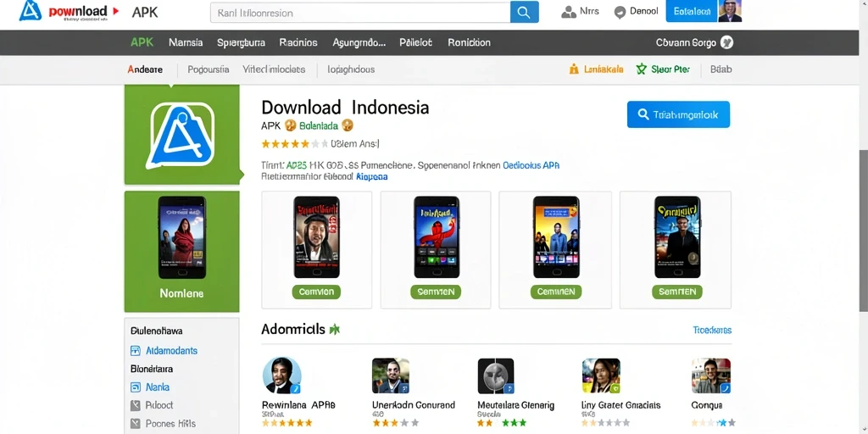Viewport: 868px width, 434px height.
Task: Open the user avatar photo in header
Action: coord(730,11)
